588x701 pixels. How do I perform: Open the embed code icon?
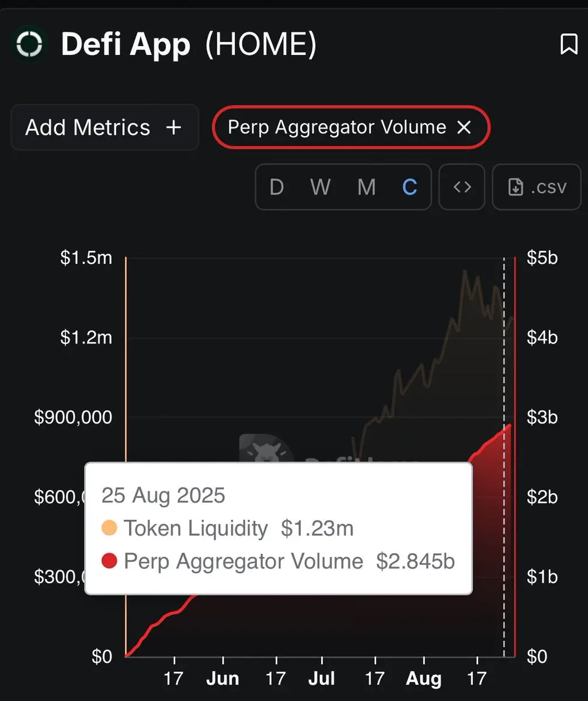pos(462,187)
